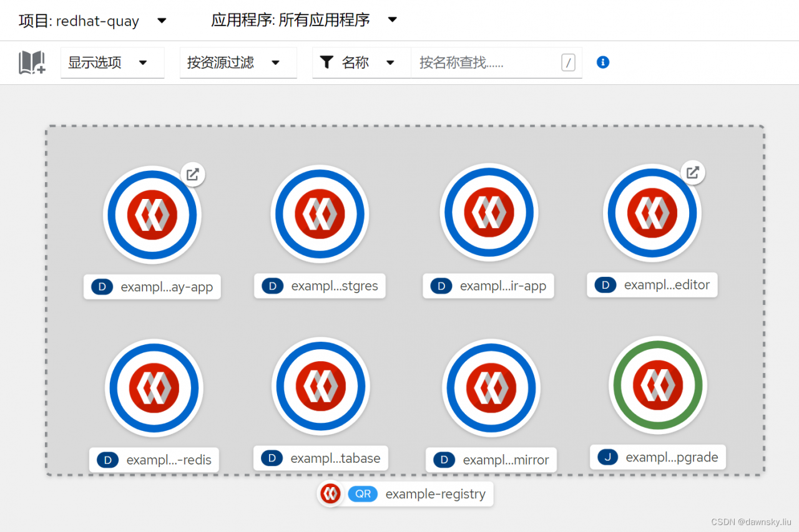This screenshot has height=532, width=799.
Task: Select the exampl...mirror deployment node circle
Action: (x=491, y=387)
